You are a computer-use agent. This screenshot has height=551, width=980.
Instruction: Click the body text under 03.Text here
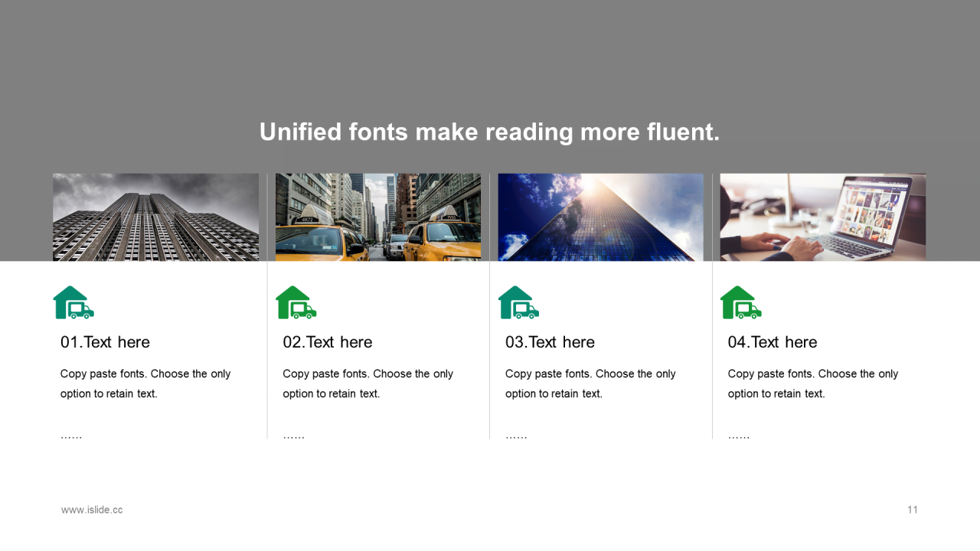(x=590, y=383)
